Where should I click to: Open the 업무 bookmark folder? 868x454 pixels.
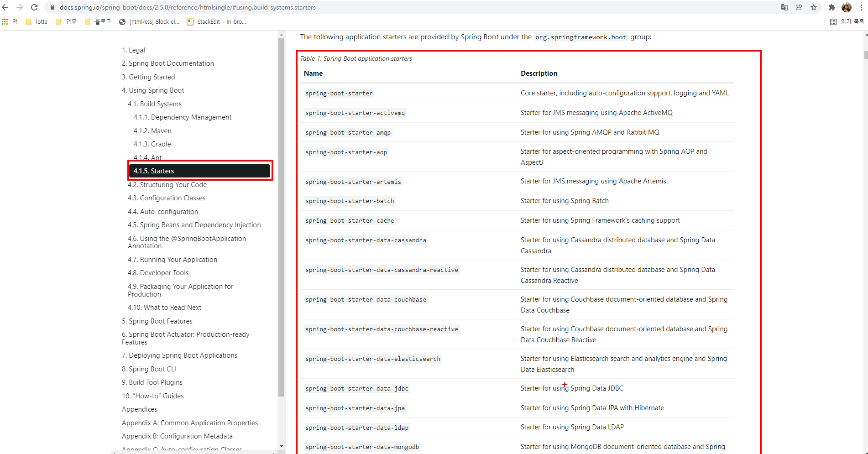pyautogui.click(x=66, y=21)
